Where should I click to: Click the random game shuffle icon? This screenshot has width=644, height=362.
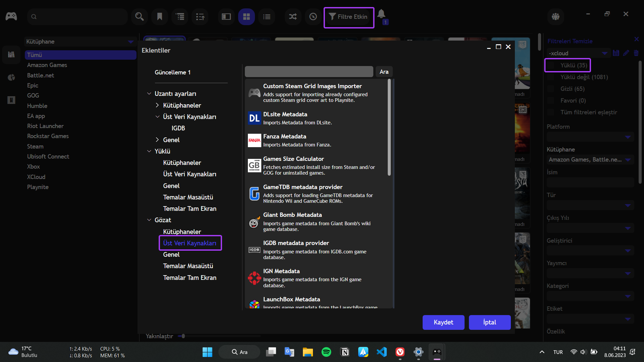pos(293,17)
